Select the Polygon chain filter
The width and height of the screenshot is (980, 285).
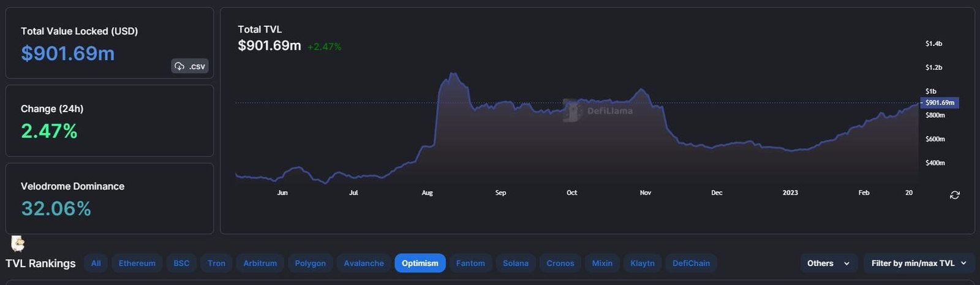[x=310, y=263]
